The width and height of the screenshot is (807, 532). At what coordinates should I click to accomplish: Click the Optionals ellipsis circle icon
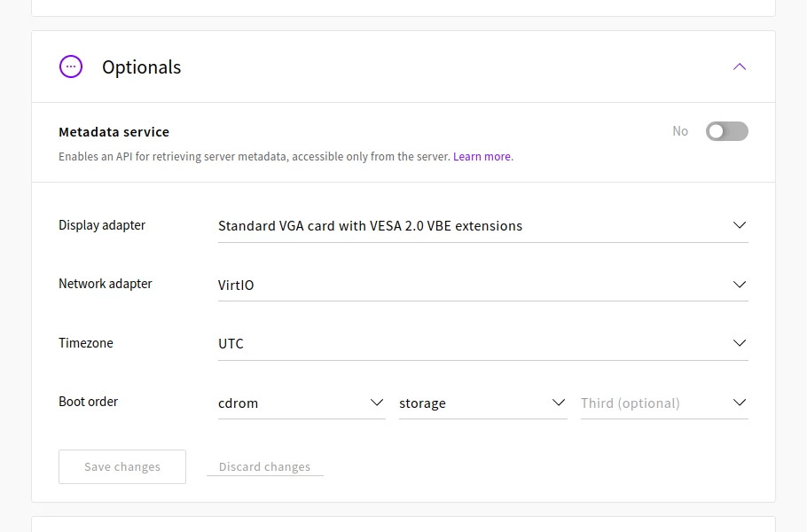pos(71,66)
